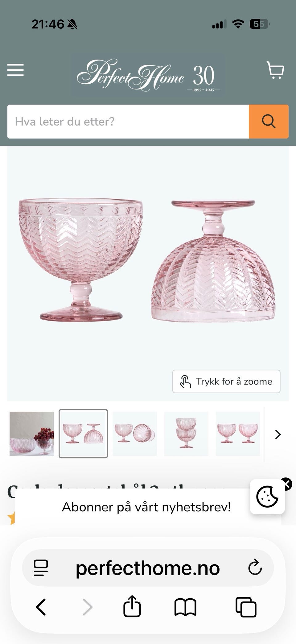296x644 pixels.
Task: Open Safari page settings menu icon
Action: (x=41, y=568)
